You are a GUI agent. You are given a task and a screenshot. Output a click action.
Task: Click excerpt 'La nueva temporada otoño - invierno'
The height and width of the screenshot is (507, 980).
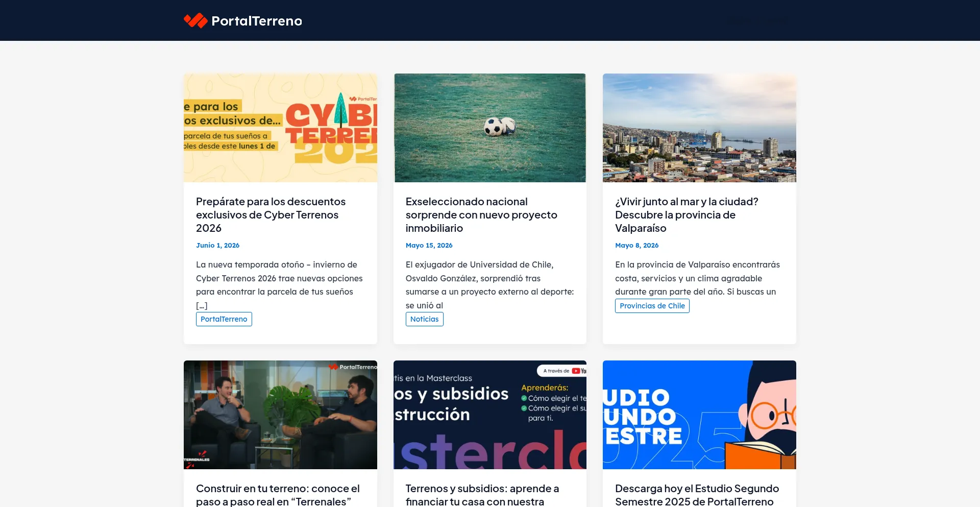pos(279,285)
